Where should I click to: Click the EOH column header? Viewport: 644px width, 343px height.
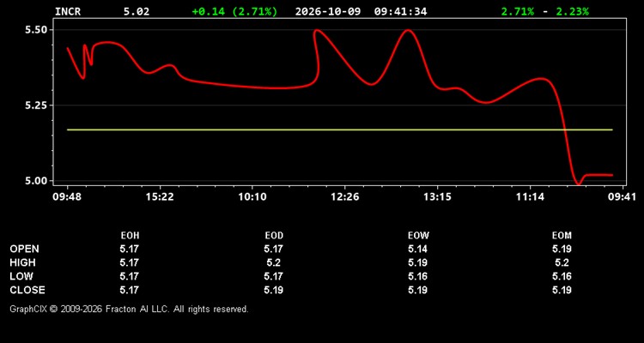[130, 236]
